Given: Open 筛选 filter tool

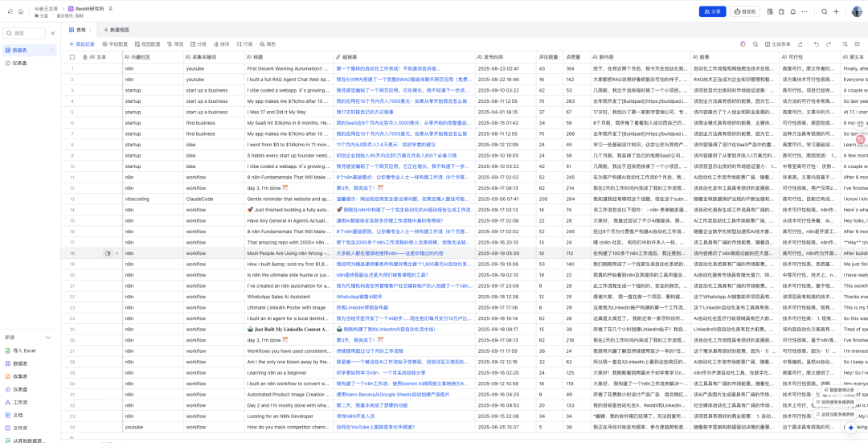Looking at the screenshot, I should pos(174,44).
